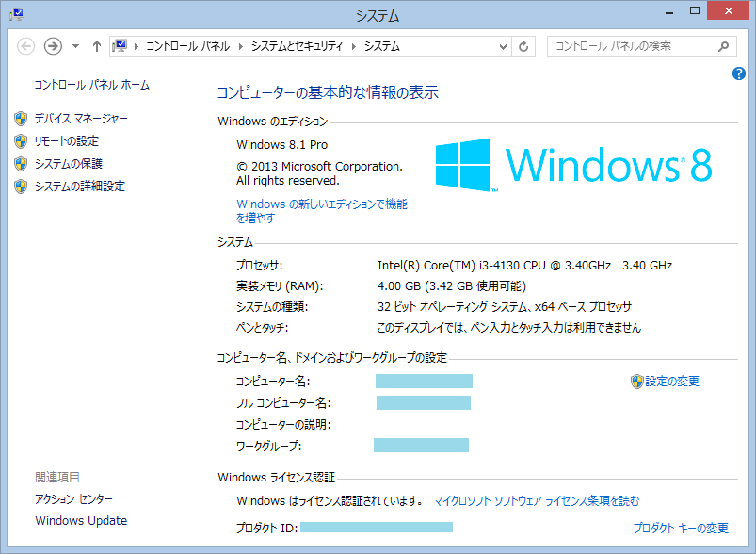756x554 pixels.
Task: Click the shield icon beside リモートの設定
Action: (x=21, y=141)
